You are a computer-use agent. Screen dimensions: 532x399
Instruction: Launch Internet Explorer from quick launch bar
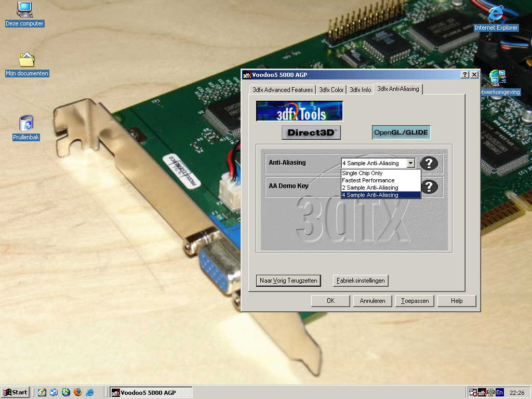90,392
